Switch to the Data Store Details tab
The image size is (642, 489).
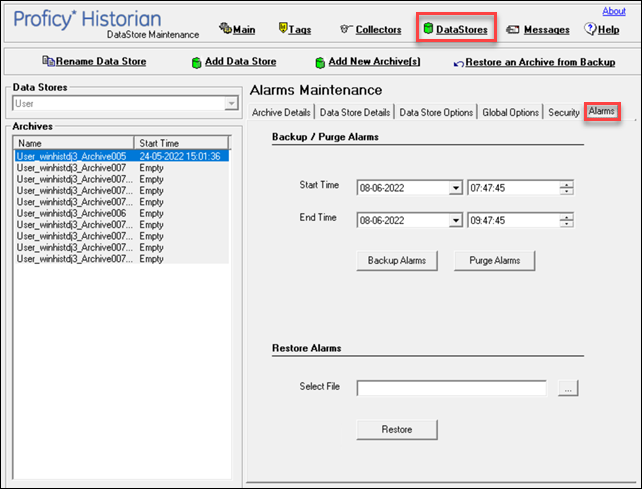[355, 112]
